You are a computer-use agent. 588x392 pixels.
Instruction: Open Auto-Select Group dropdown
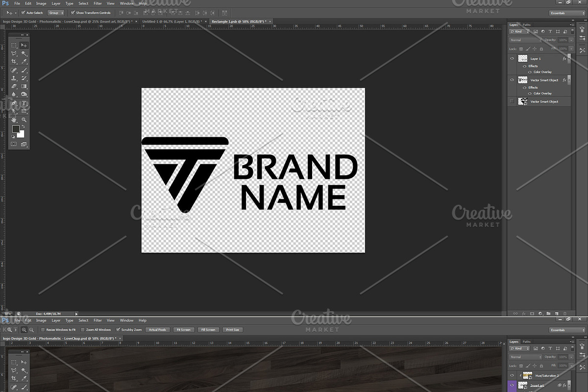pyautogui.click(x=56, y=13)
